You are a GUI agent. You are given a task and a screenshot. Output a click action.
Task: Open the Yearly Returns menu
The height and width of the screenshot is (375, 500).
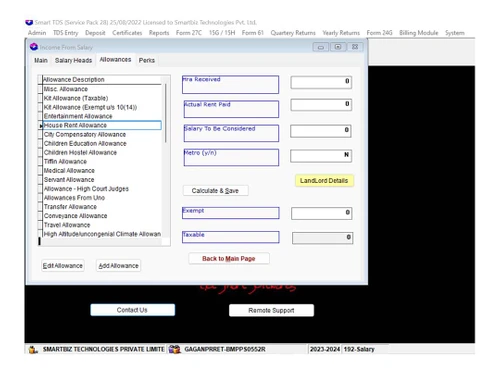click(x=341, y=33)
